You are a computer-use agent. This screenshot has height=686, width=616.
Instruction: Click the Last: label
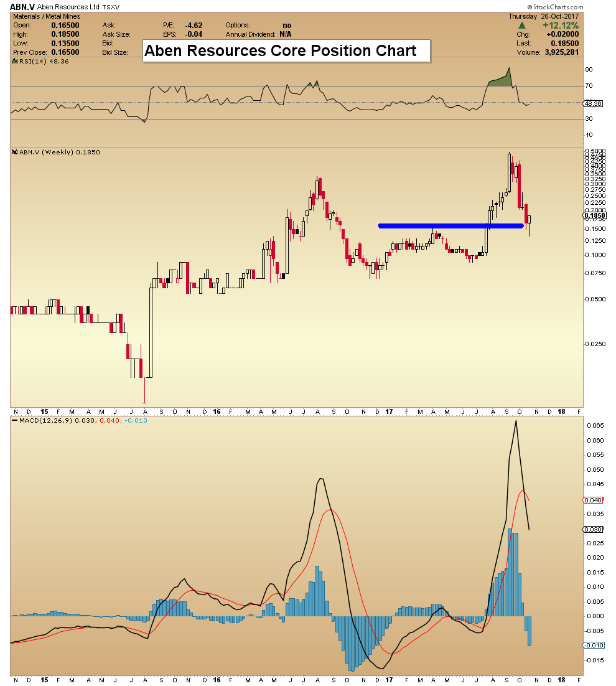(x=523, y=44)
